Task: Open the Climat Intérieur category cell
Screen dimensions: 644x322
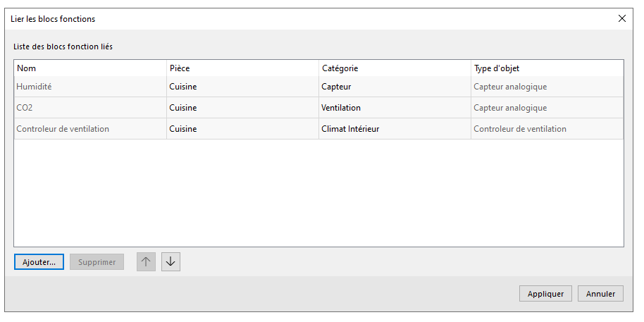Action: pyautogui.click(x=350, y=129)
